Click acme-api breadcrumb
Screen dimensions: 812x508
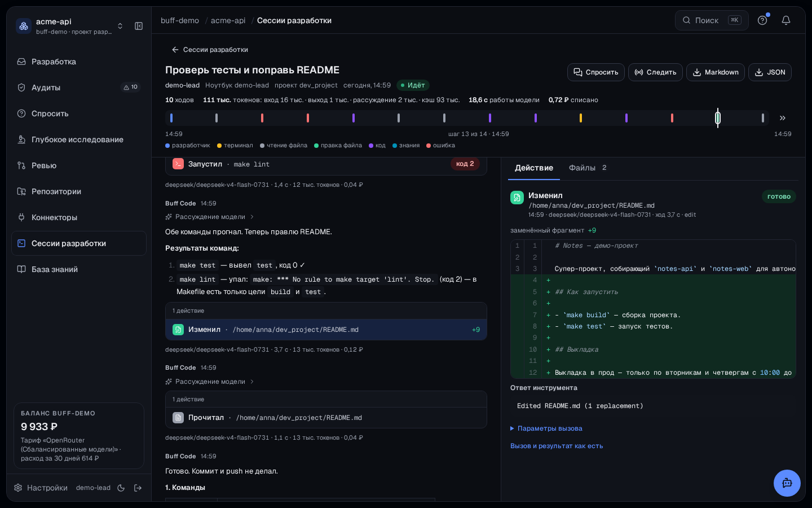point(228,20)
